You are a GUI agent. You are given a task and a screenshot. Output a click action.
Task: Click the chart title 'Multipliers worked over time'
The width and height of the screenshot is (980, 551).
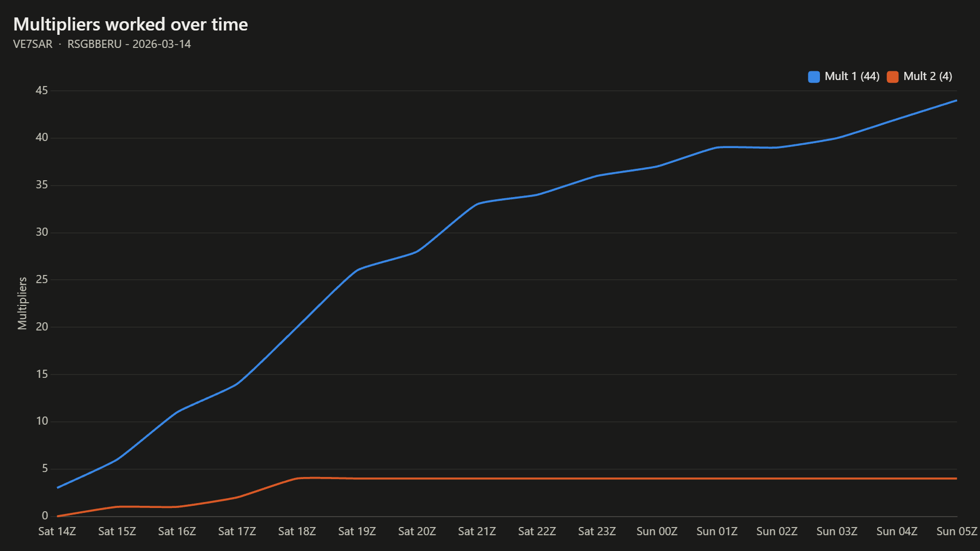pyautogui.click(x=131, y=25)
